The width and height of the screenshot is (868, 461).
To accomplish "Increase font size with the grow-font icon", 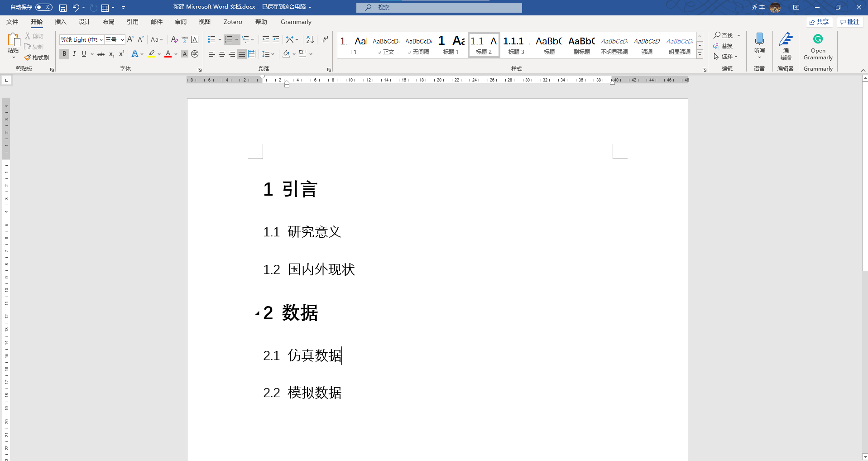I will pos(130,39).
